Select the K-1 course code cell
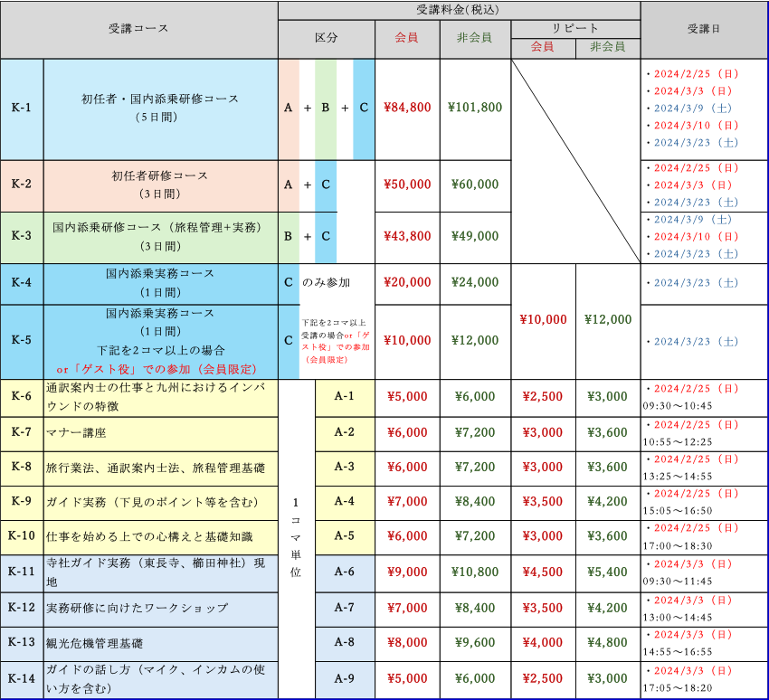The width and height of the screenshot is (769, 700). (x=22, y=109)
